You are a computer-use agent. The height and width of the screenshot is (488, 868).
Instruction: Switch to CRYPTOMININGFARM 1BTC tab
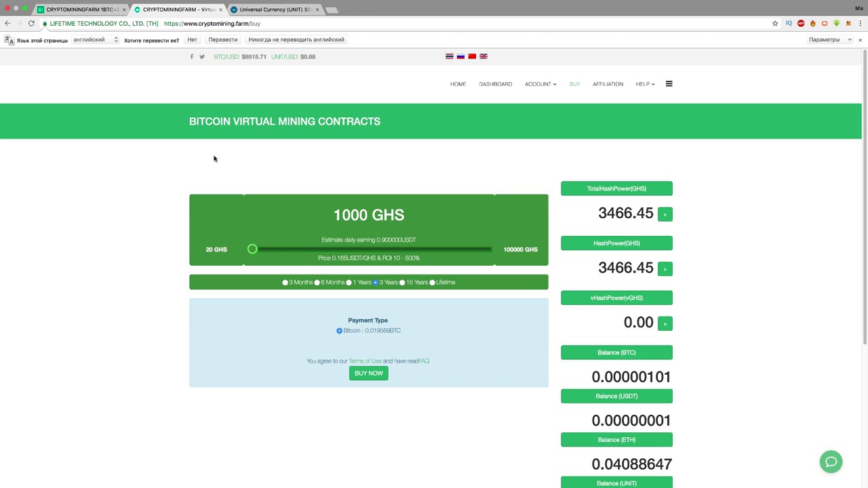point(81,9)
